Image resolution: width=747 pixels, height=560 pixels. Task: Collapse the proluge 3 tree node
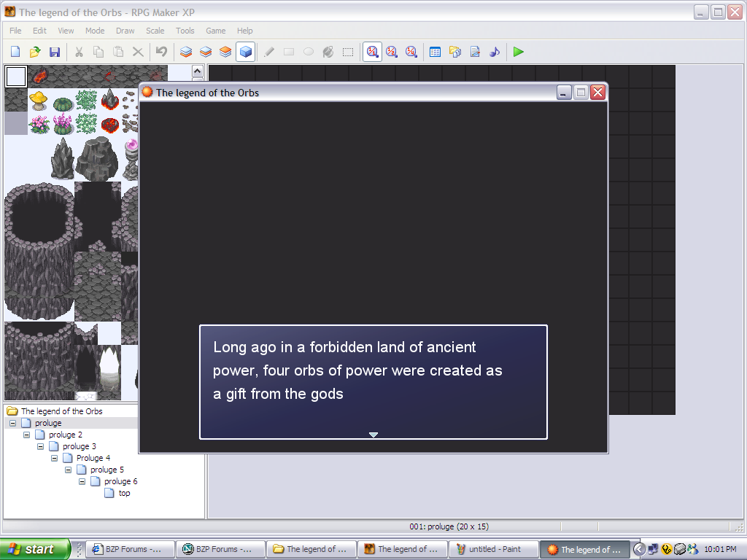pos(41,446)
